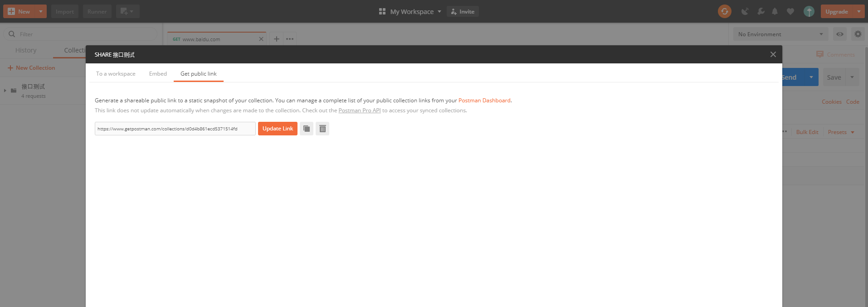Switch to the To a workspace tab

tap(116, 74)
